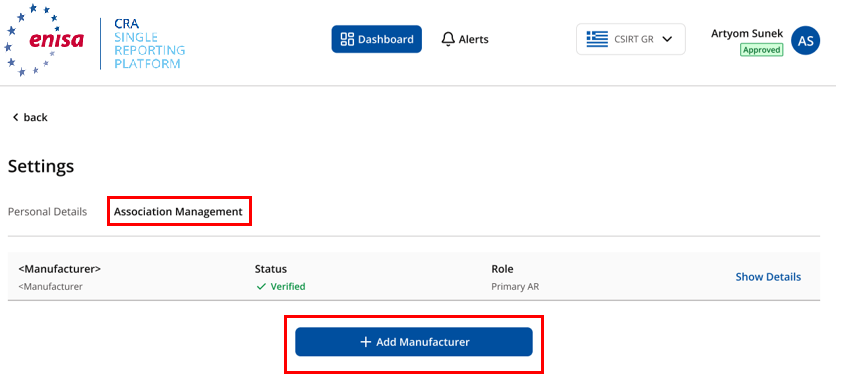The height and width of the screenshot is (378, 845).
Task: Click the Primary AR role value
Action: click(x=515, y=286)
